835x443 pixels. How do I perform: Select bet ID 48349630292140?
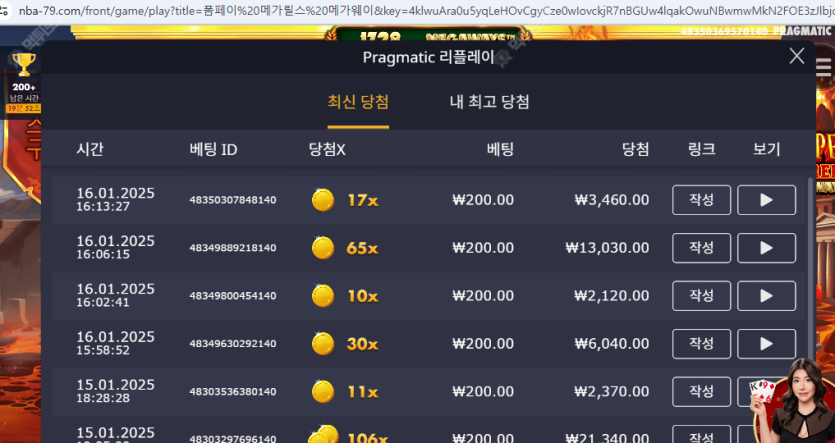coord(233,344)
